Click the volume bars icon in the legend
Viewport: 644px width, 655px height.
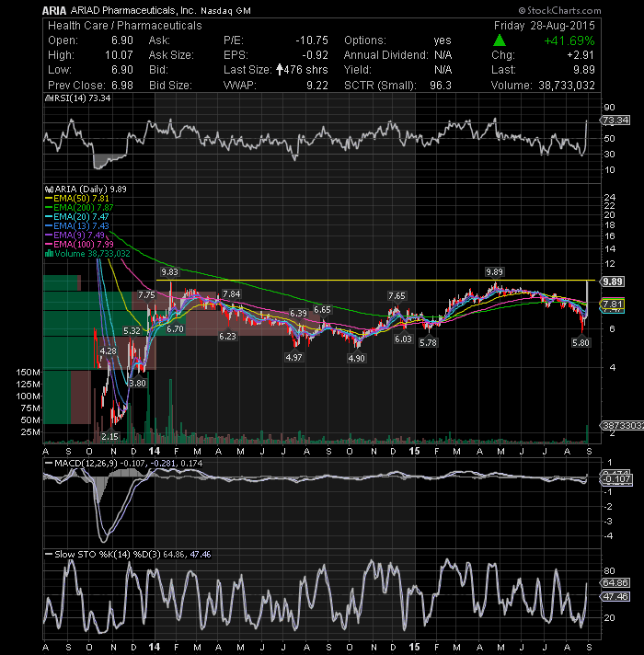49,254
